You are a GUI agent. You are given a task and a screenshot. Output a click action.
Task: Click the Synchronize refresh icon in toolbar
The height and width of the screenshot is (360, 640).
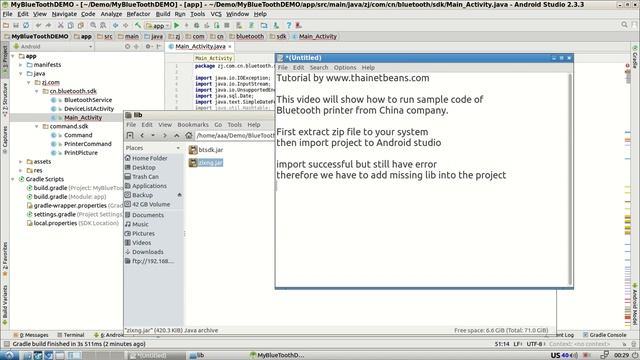(26, 25)
